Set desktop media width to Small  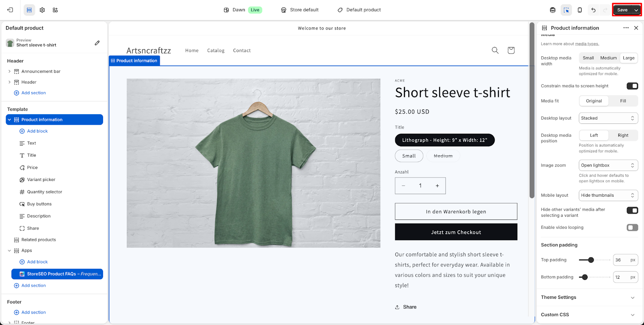click(x=588, y=58)
